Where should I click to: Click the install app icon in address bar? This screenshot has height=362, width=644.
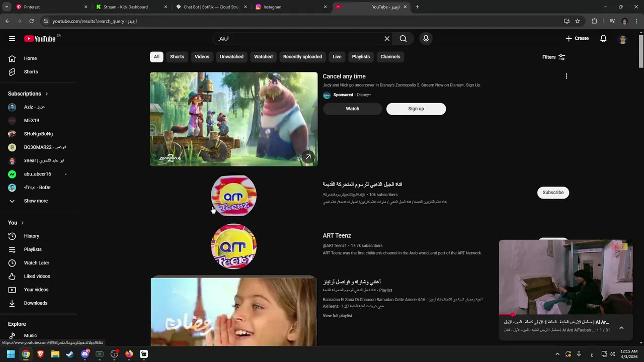coord(567,21)
